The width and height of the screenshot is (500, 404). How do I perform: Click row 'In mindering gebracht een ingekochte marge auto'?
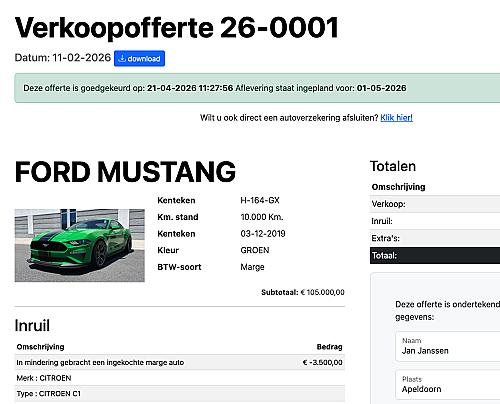coord(180,362)
